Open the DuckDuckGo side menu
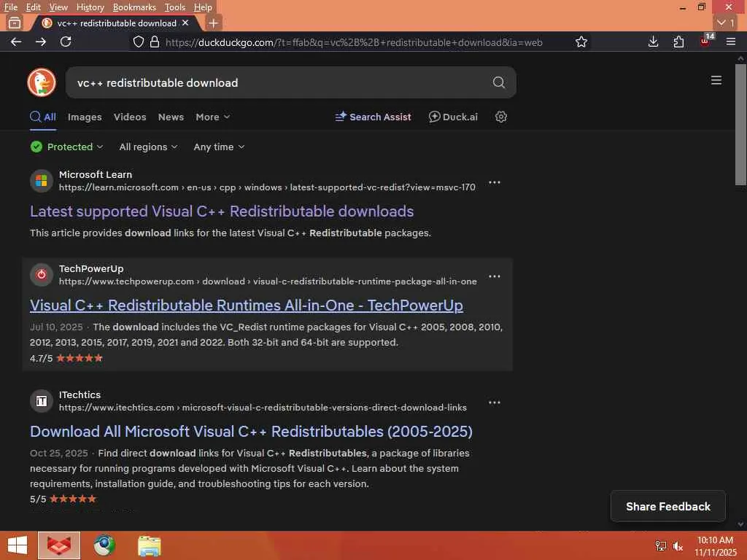The width and height of the screenshot is (747, 560). pos(716,80)
